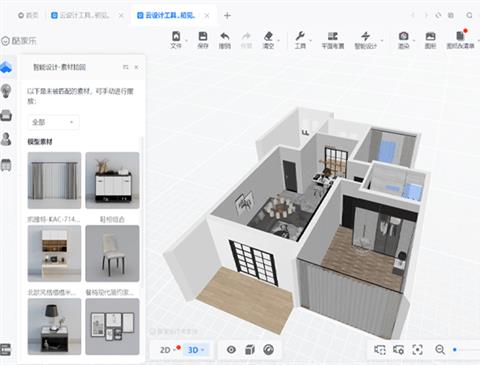The image size is (480, 365).
Task: Open a new browser tab with plus button
Action: (x=227, y=15)
